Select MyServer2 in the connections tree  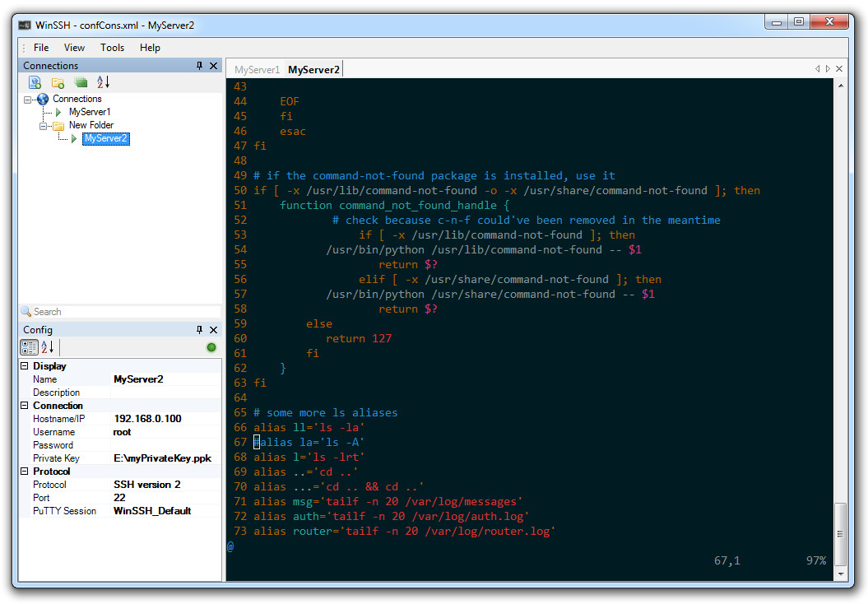pyautogui.click(x=106, y=138)
